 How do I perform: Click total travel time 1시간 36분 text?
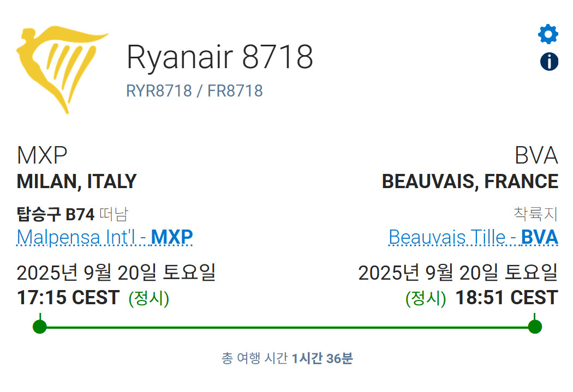[323, 358]
